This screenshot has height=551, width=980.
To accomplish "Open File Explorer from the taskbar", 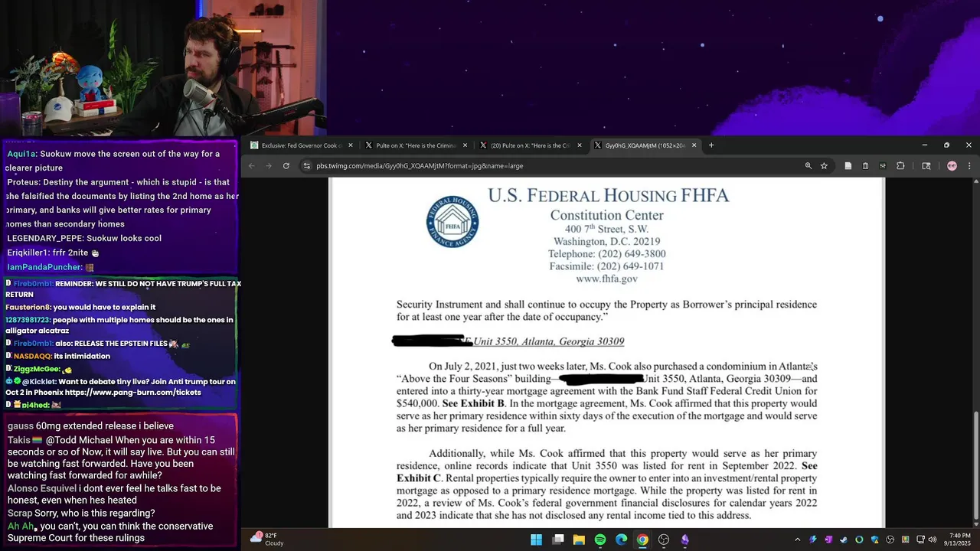I will click(x=579, y=540).
